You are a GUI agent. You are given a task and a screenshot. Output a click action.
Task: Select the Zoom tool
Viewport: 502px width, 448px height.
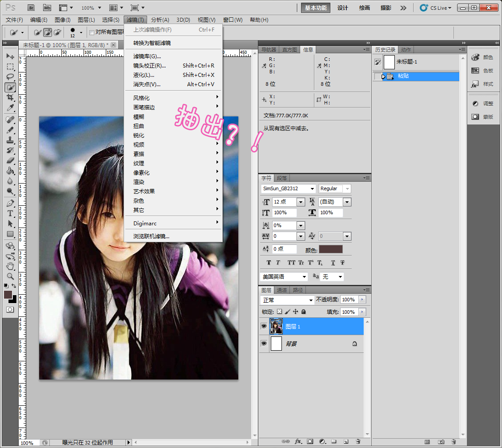pos(10,276)
